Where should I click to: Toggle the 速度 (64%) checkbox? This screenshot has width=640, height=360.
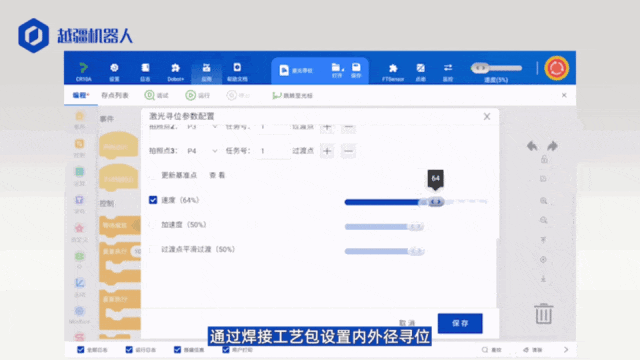153,200
